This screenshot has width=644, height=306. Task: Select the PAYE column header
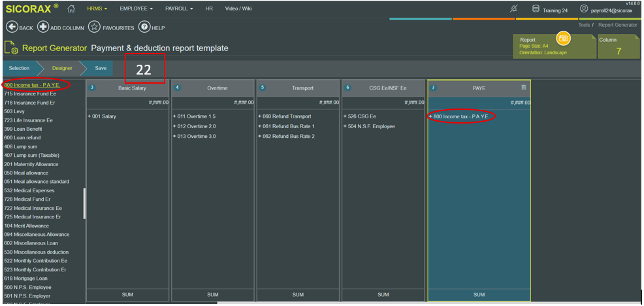click(479, 88)
